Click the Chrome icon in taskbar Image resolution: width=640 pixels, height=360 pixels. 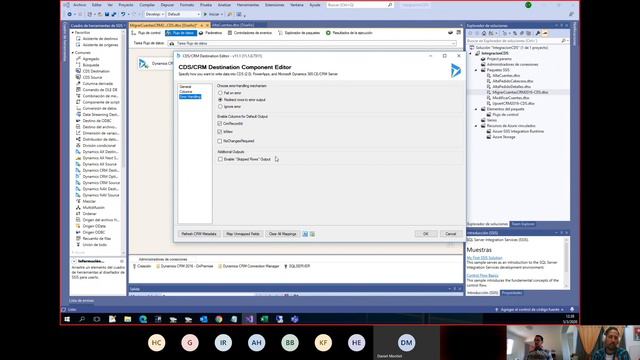219,319
